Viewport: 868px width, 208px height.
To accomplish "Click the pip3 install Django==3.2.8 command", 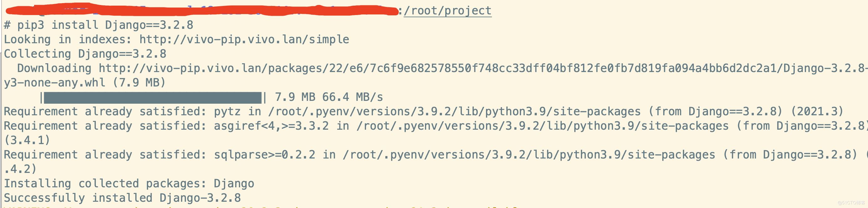I will (x=105, y=25).
